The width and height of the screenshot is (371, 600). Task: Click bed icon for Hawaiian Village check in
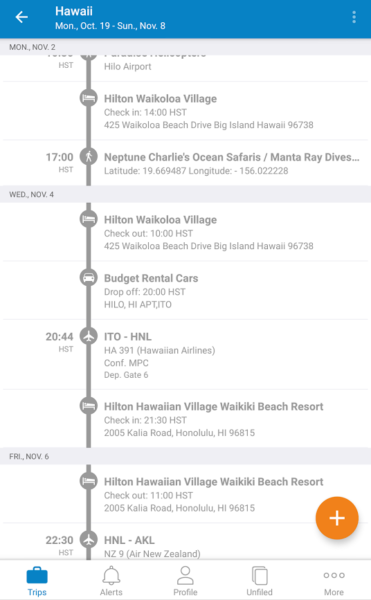click(x=89, y=406)
